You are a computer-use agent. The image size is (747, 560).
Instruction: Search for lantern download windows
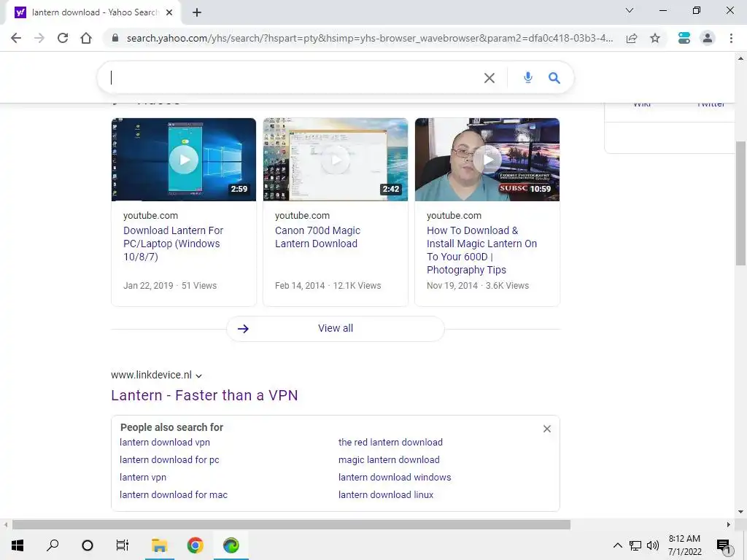(395, 478)
